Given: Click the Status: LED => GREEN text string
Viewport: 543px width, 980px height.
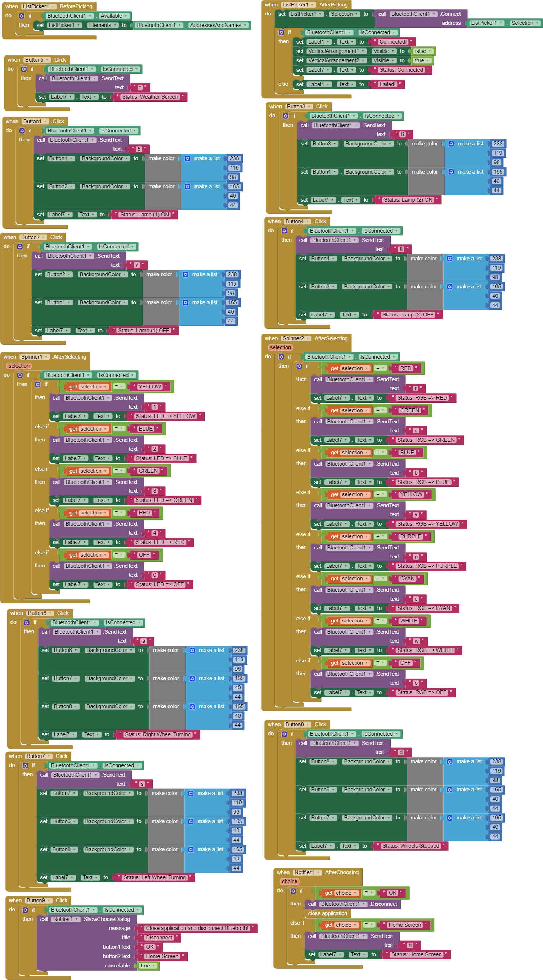Looking at the screenshot, I should pos(164,501).
